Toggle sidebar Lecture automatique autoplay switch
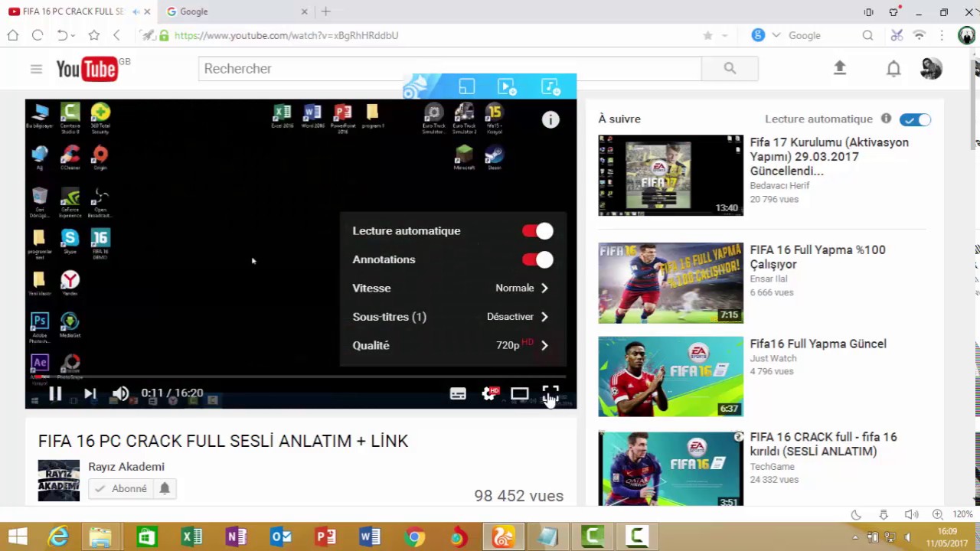This screenshot has width=980, height=551. [916, 119]
